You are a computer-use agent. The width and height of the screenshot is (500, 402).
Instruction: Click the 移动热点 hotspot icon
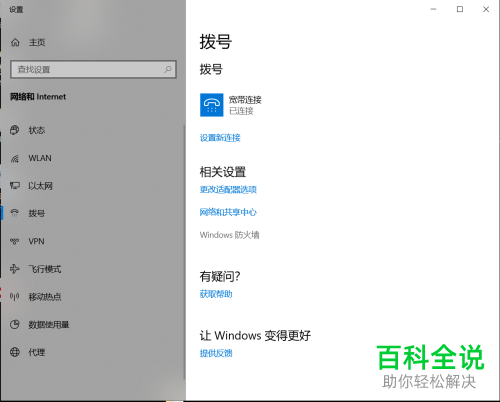[x=15, y=296]
